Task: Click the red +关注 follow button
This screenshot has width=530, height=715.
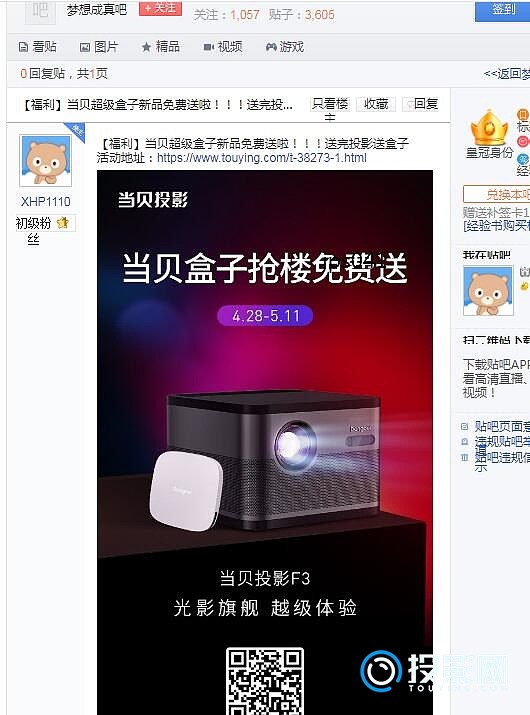Action: pyautogui.click(x=161, y=8)
